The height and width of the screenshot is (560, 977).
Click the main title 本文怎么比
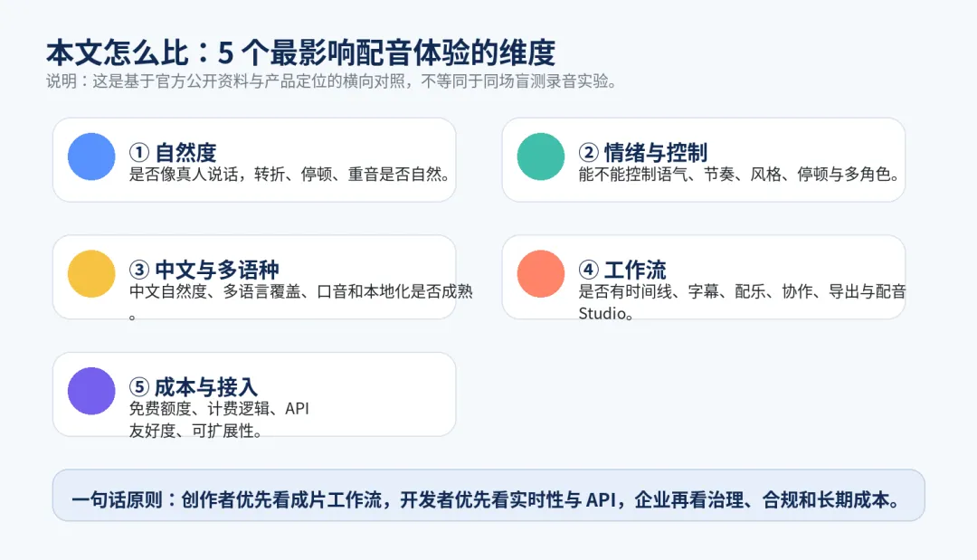(300, 53)
